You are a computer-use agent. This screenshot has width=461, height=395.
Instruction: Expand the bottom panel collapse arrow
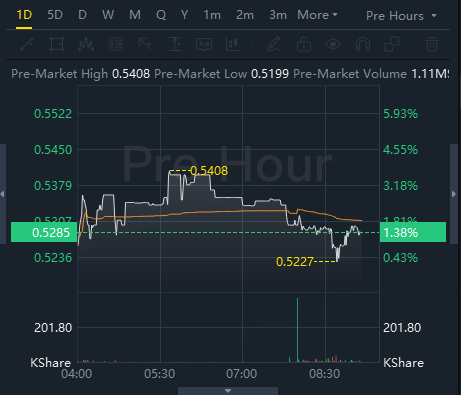[228, 391]
